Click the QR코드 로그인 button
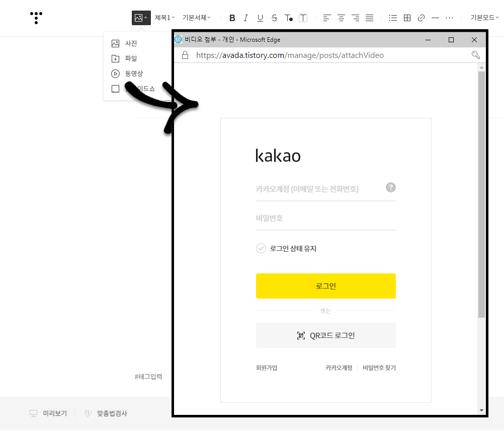The width and height of the screenshot is (504, 431). pos(325,335)
